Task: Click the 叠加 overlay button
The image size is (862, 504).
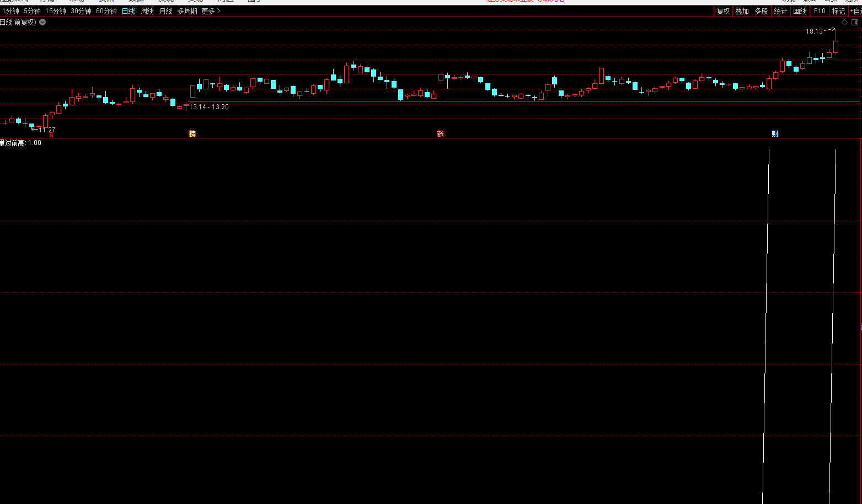Action: [742, 11]
